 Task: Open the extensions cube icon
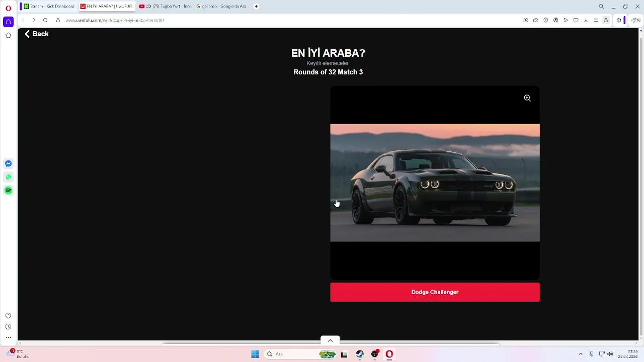619,20
